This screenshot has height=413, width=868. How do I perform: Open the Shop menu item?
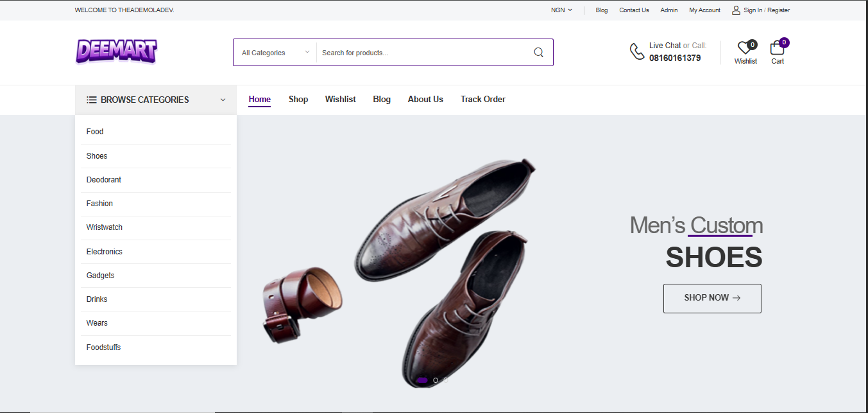298,99
